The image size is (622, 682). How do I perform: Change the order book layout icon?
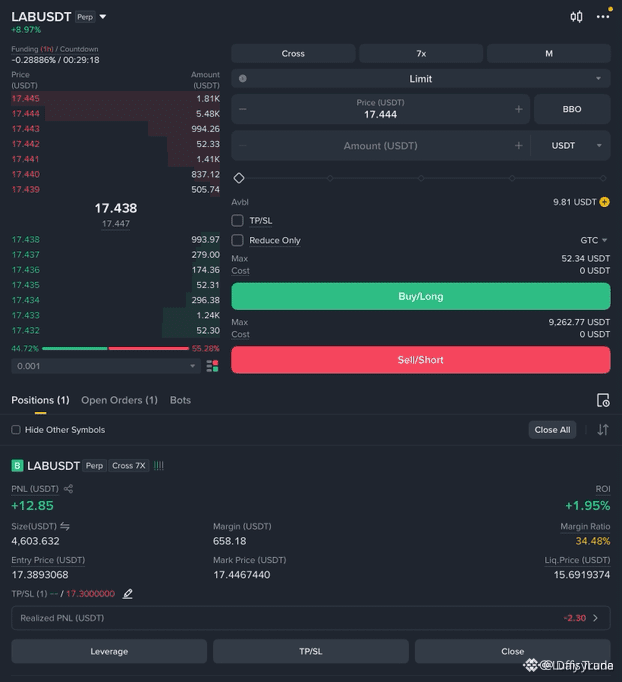pos(212,366)
